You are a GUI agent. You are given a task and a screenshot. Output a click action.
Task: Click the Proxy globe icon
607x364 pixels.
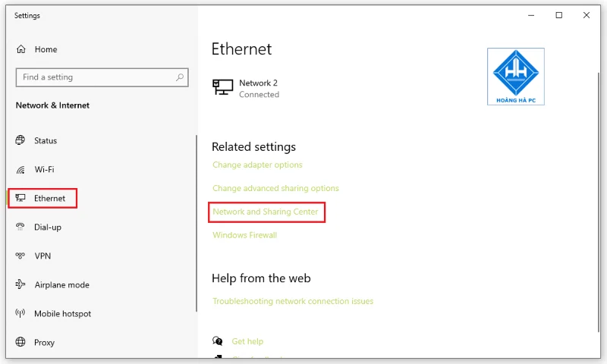(20, 342)
